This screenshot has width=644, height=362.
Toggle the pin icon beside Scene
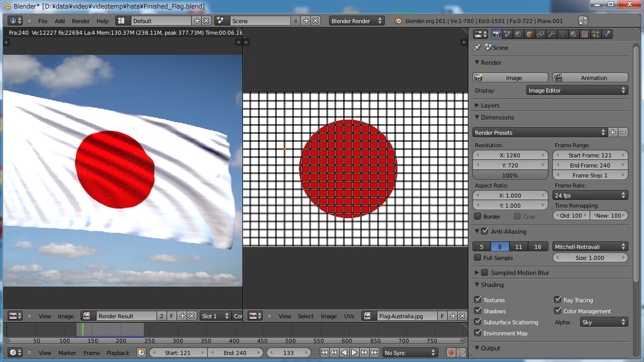(x=477, y=47)
